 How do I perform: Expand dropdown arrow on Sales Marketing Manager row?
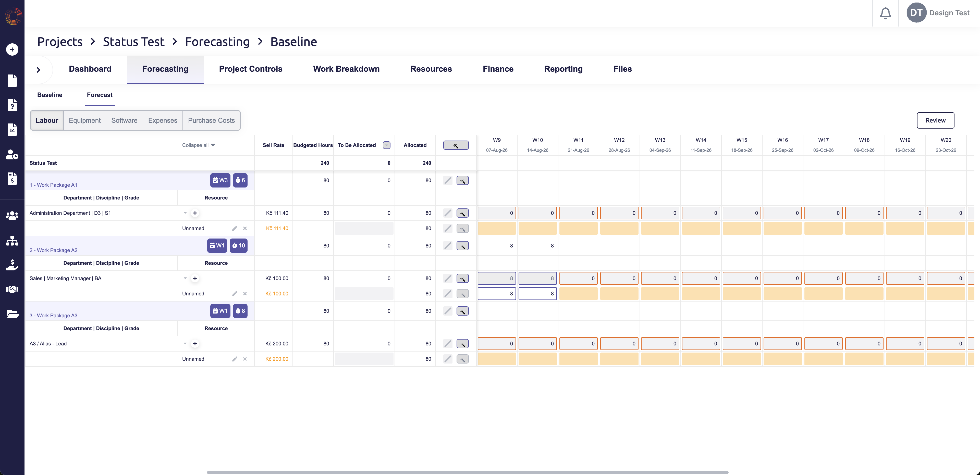(185, 278)
